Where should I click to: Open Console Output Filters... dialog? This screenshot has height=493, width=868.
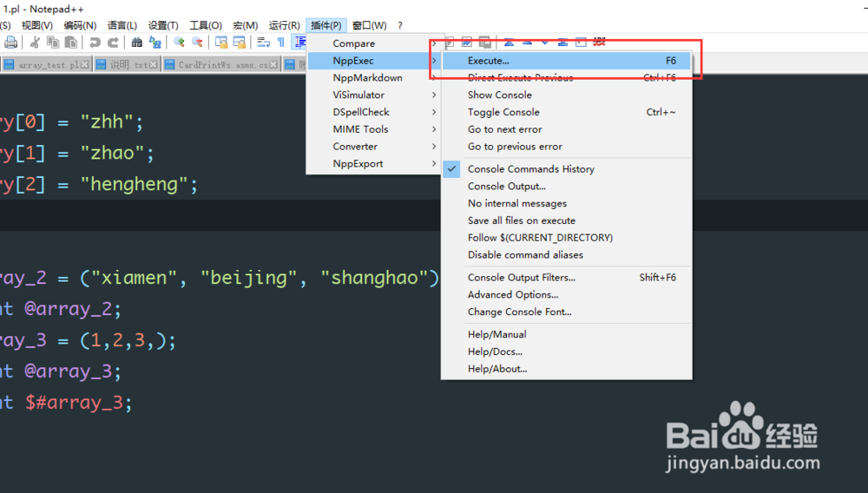tap(566, 278)
